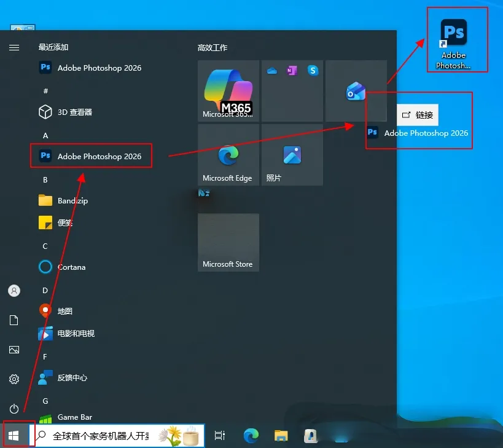Click the Microsoft Edge tile
This screenshot has height=448, width=503.
(228, 155)
